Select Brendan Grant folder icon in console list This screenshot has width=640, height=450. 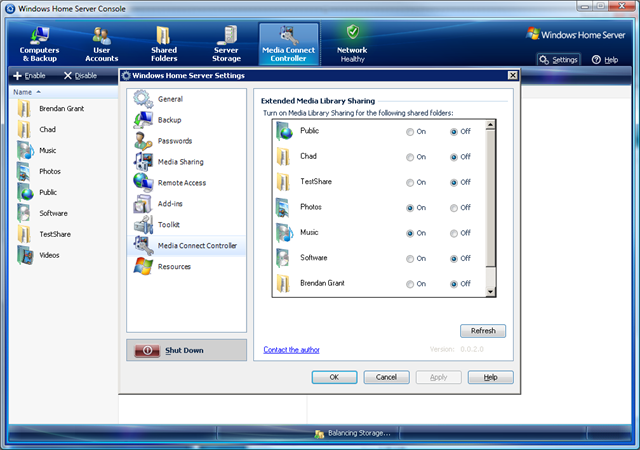tap(24, 109)
